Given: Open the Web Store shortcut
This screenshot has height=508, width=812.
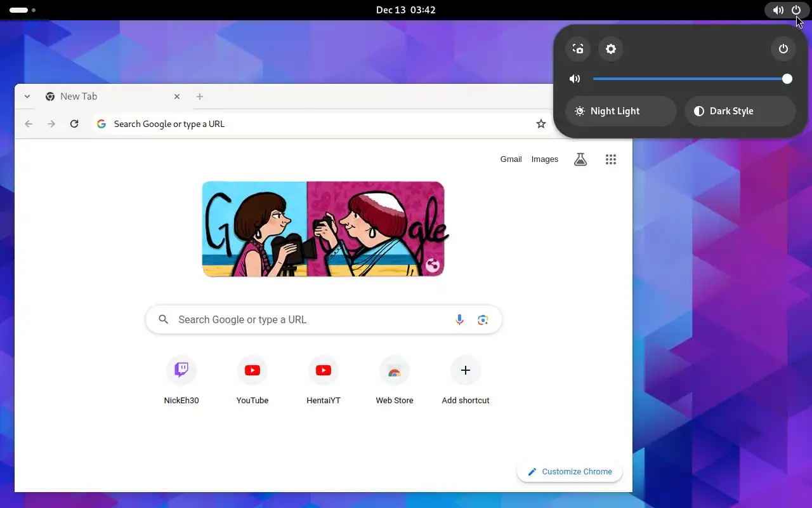Looking at the screenshot, I should (x=395, y=380).
